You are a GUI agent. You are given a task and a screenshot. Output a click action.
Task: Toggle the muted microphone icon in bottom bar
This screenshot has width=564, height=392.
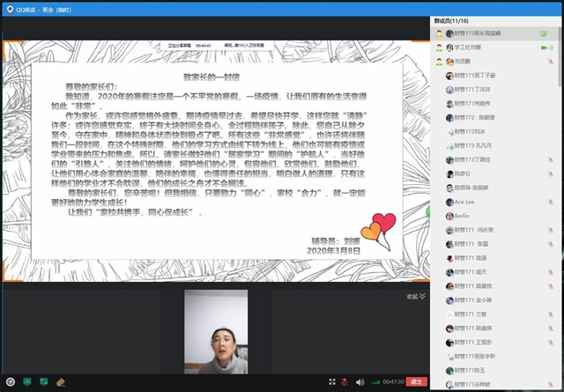pos(343,381)
